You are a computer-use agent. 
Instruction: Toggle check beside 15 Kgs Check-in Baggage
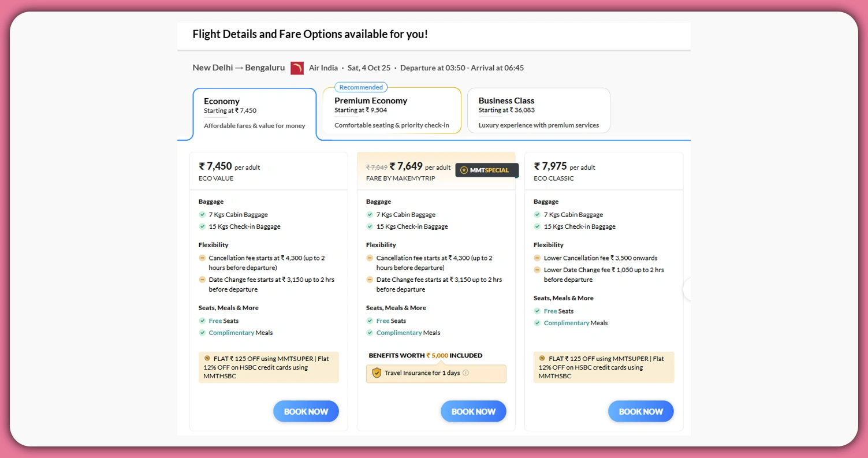click(203, 226)
